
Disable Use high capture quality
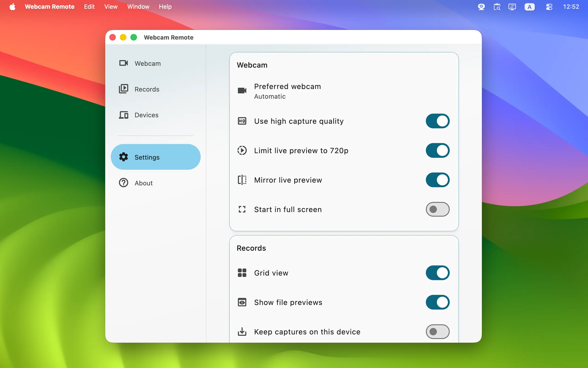click(x=438, y=121)
